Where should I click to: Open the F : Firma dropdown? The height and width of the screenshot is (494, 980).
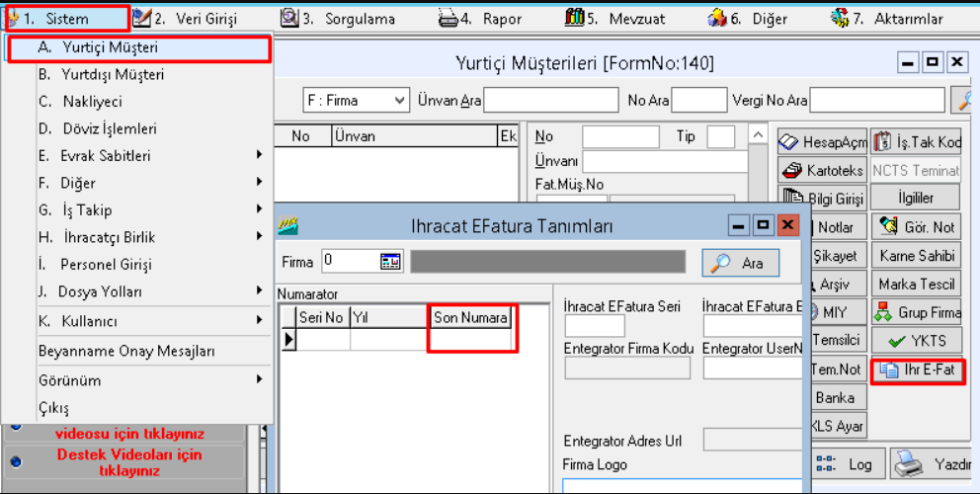(357, 100)
